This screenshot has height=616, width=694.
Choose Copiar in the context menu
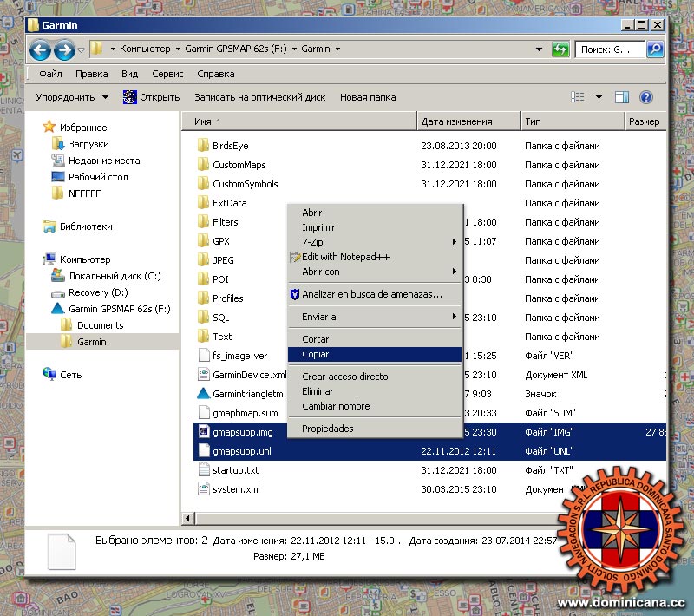[316, 354]
